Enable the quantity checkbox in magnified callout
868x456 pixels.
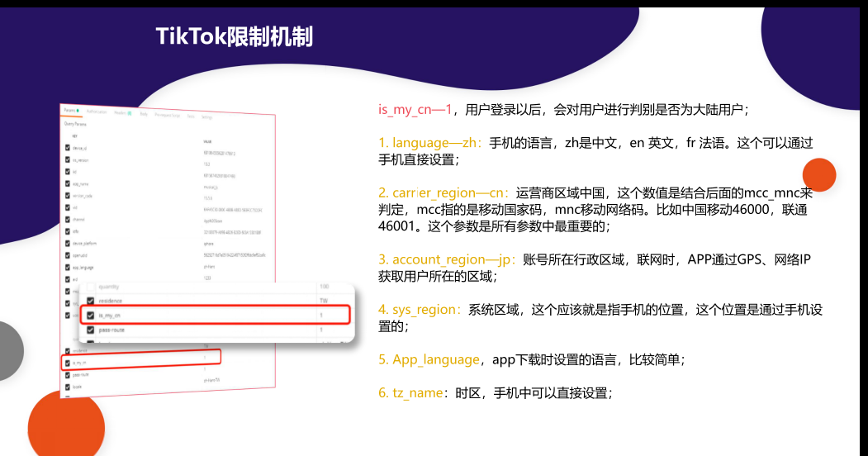tap(91, 287)
